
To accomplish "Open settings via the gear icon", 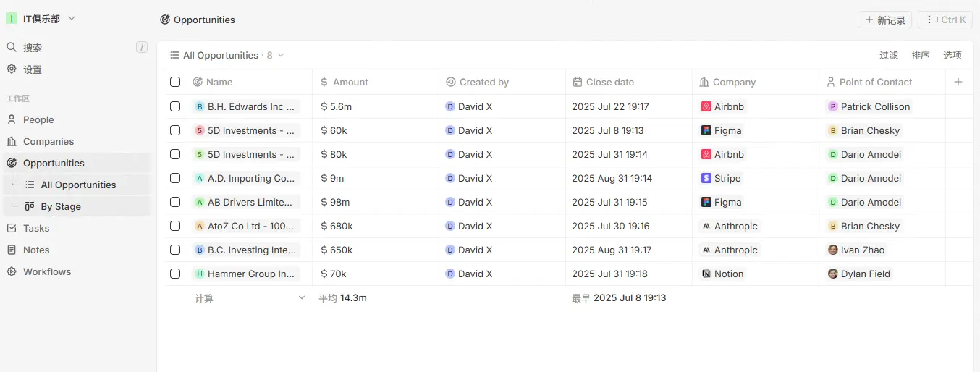I will click(x=12, y=69).
